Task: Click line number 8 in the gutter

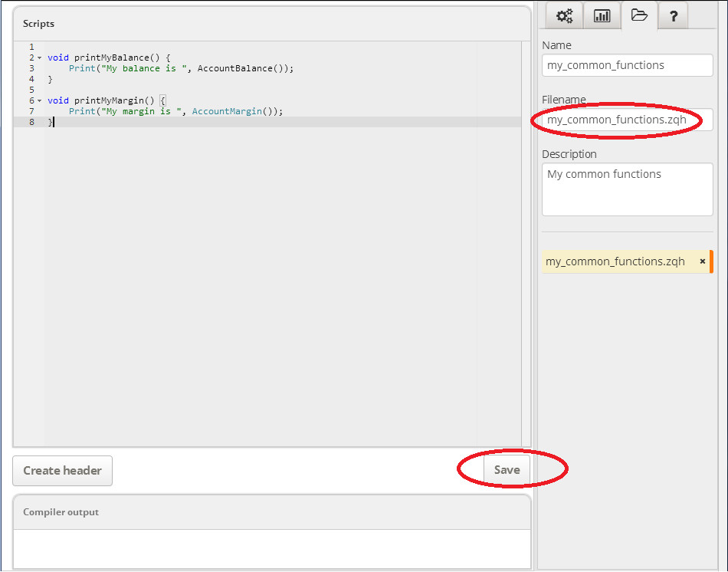Action: tap(31, 123)
